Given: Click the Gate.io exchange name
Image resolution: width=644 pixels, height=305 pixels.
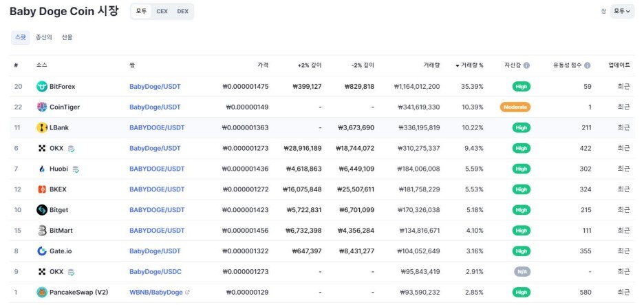Looking at the screenshot, I should pos(61,251).
